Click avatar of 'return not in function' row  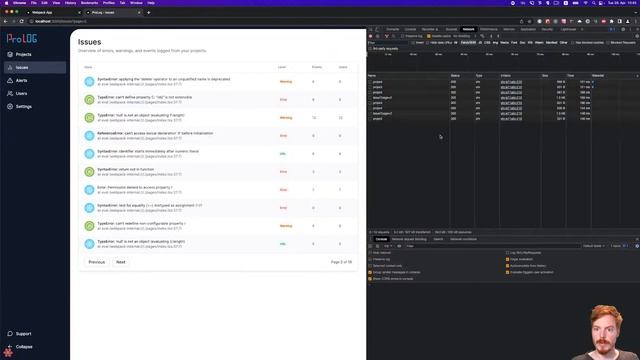click(x=89, y=172)
